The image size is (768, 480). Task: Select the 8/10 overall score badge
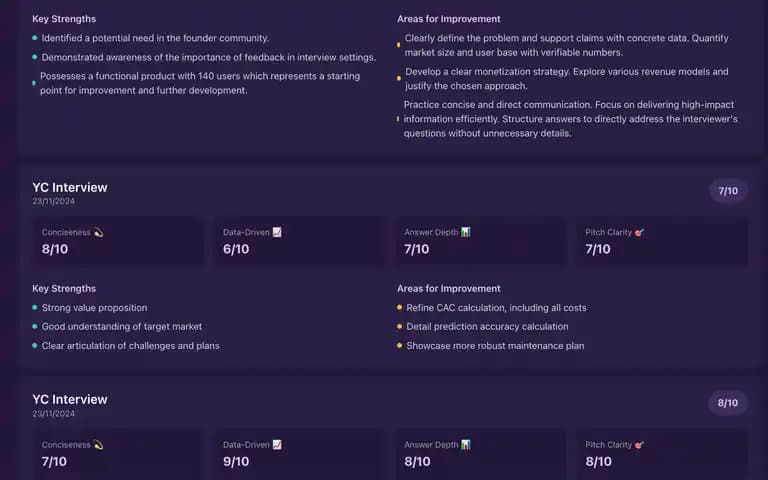click(x=728, y=403)
